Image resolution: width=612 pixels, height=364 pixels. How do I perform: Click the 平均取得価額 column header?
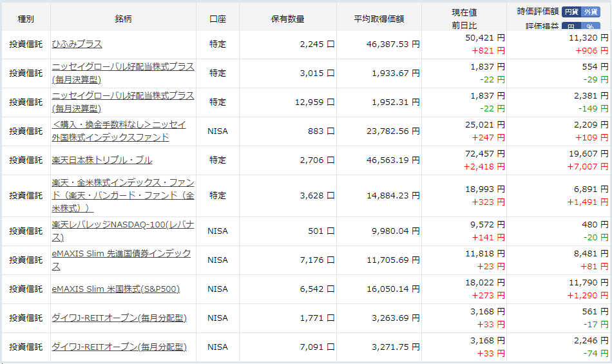379,19
